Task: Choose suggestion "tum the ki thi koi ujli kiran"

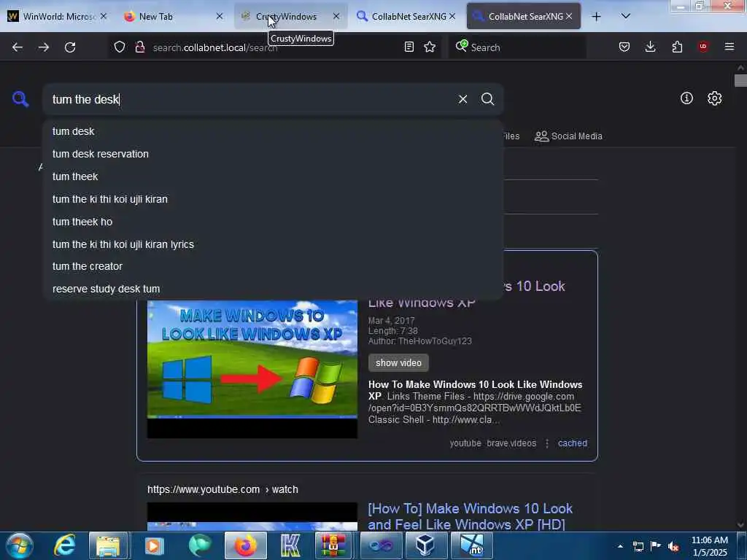Action: pos(273,199)
